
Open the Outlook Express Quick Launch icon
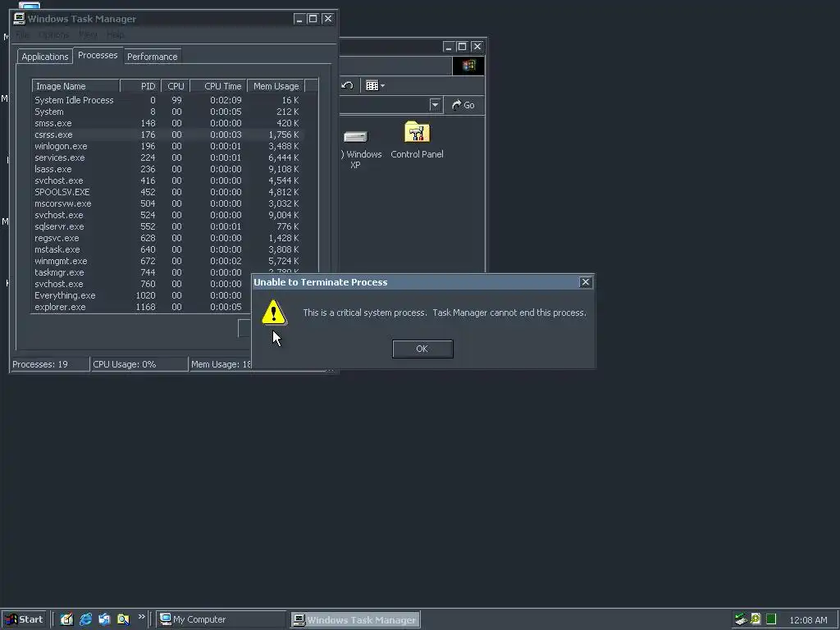104,620
